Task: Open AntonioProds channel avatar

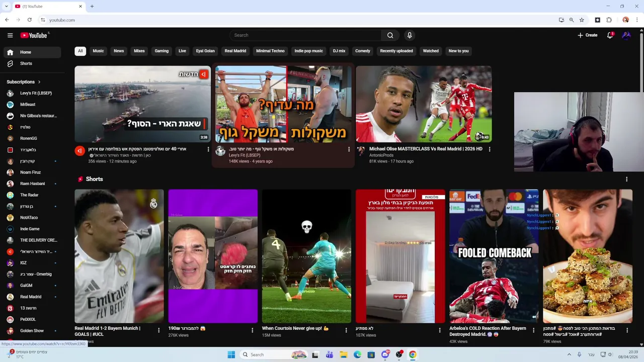Action: 361,150
